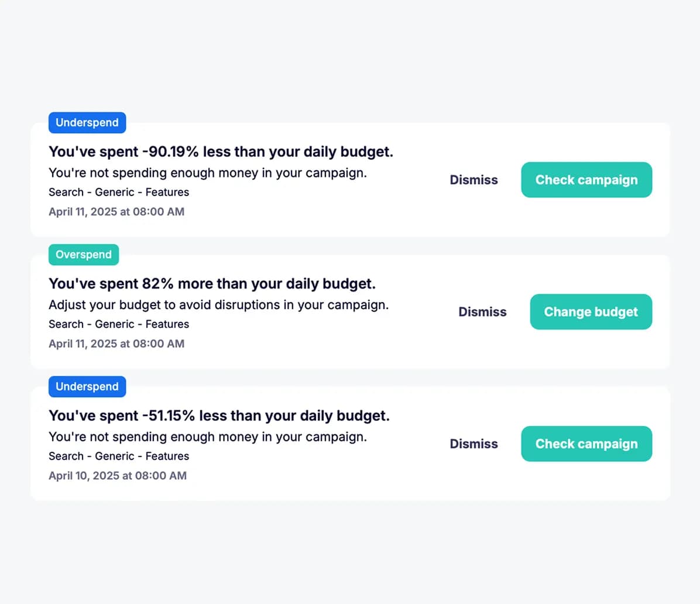The width and height of the screenshot is (700, 604).
Task: Click the Overspend badge on the second alert
Action: tap(83, 255)
